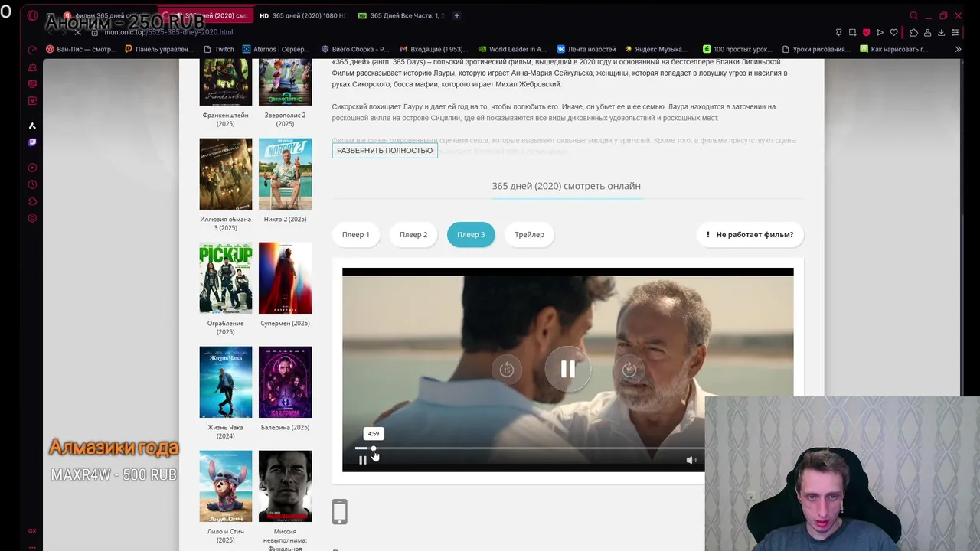The height and width of the screenshot is (551, 980).
Task: Open the 100 простых уроков bookmark
Action: (737, 49)
